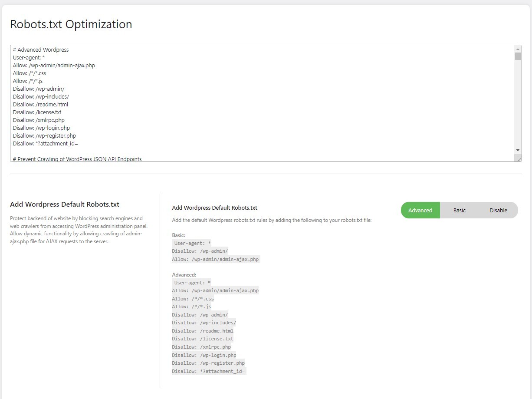Click the 'Advanced:' label in code example
This screenshot has height=399, width=532.
(184, 275)
